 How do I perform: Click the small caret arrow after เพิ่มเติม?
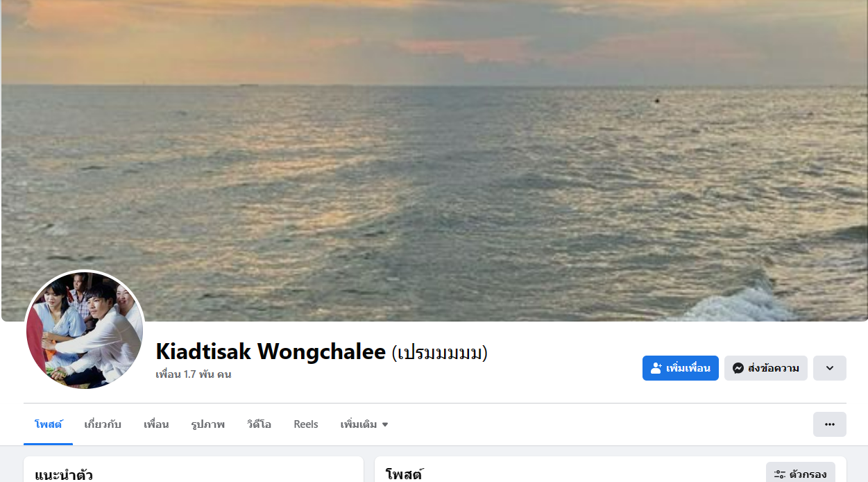pos(385,424)
